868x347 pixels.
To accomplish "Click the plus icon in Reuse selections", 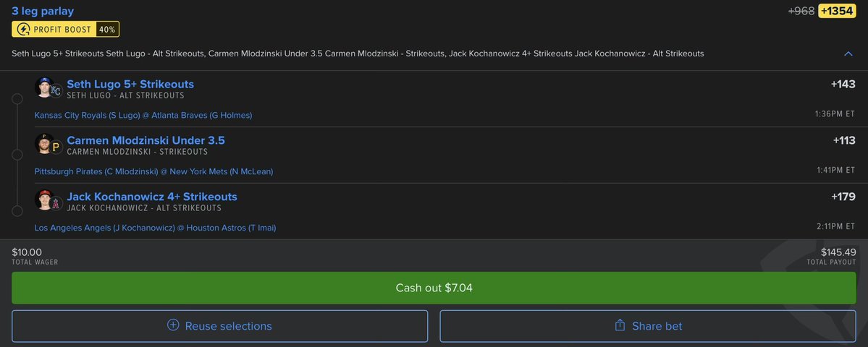I will click(173, 325).
